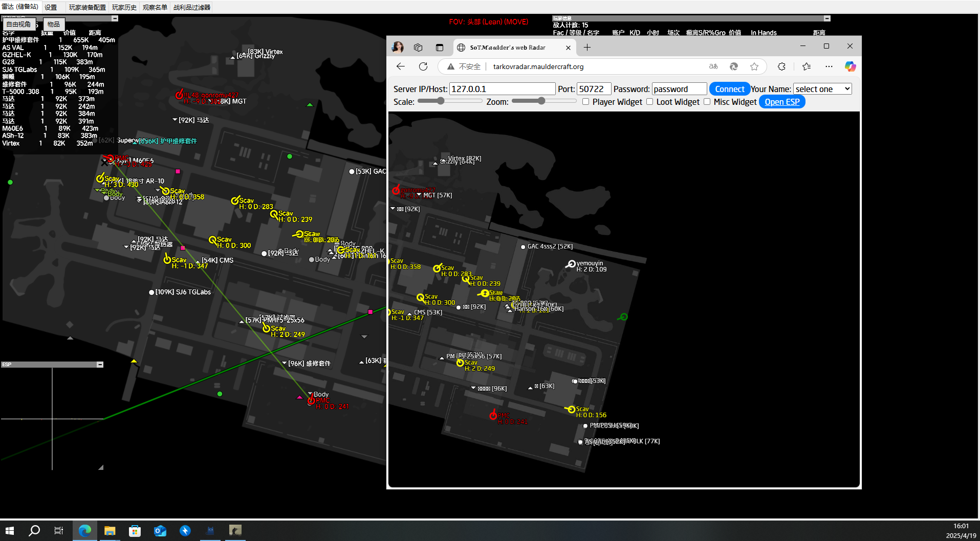Switch to Microsoft Edge on taskbar
980x541 pixels.
[84, 531]
